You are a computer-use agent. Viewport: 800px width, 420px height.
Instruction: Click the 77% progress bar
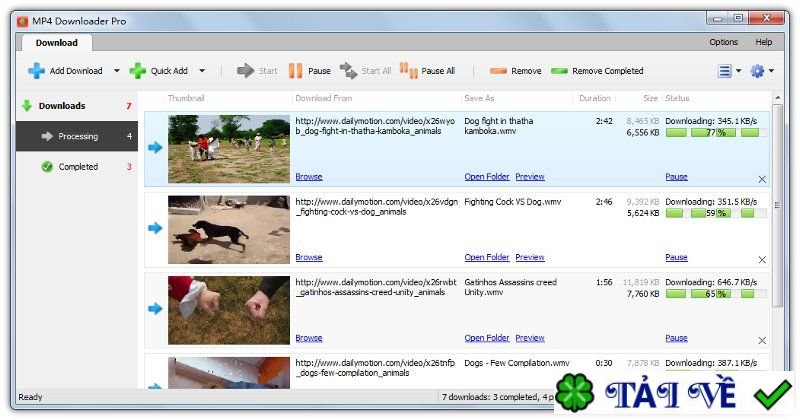click(716, 133)
